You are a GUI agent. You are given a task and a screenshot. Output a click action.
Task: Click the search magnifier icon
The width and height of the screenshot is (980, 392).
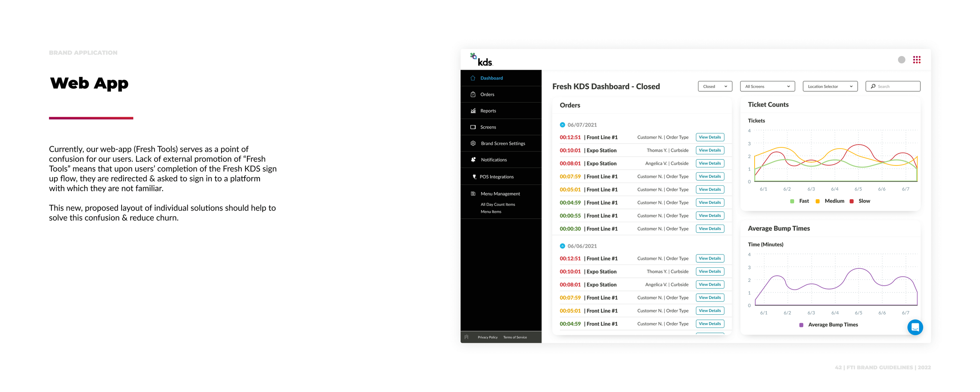point(873,86)
